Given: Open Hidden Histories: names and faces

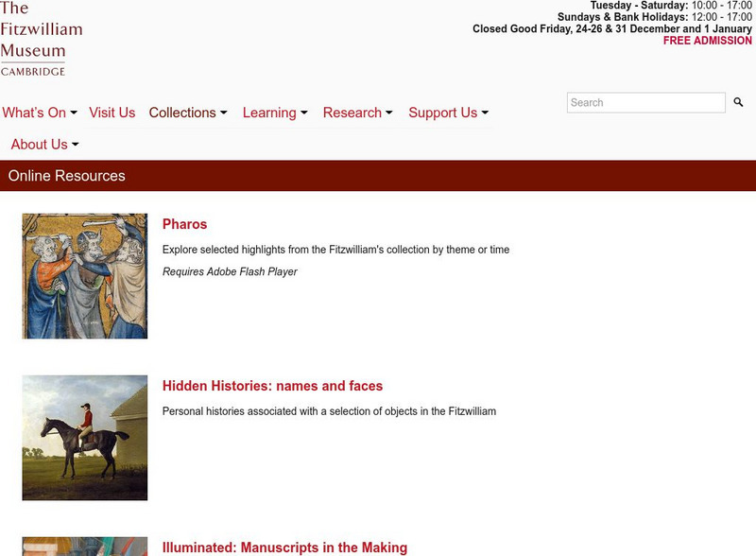Looking at the screenshot, I should [x=272, y=386].
